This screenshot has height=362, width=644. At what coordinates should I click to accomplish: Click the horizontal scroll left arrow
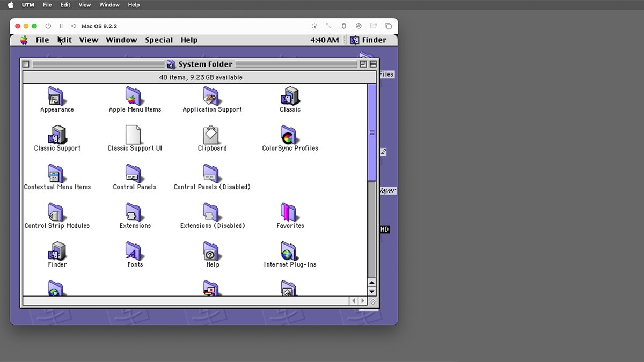pos(354,301)
